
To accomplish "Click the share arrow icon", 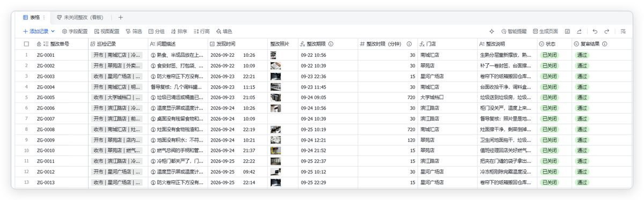I will (x=579, y=32).
